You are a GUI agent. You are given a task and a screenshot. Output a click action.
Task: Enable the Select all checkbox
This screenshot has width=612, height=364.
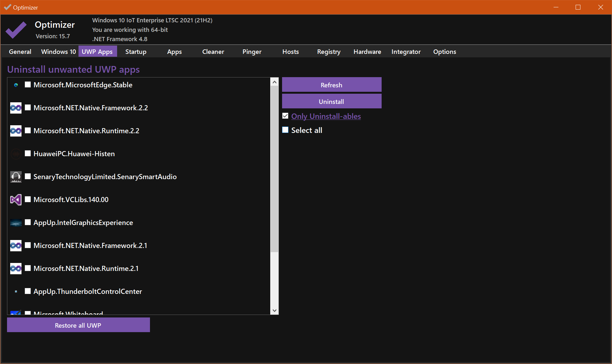(285, 130)
